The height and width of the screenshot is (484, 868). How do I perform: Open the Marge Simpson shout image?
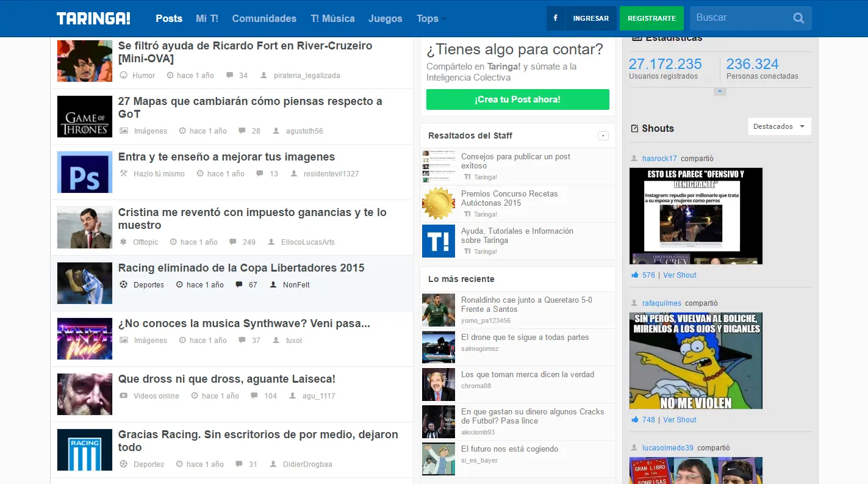tap(696, 361)
